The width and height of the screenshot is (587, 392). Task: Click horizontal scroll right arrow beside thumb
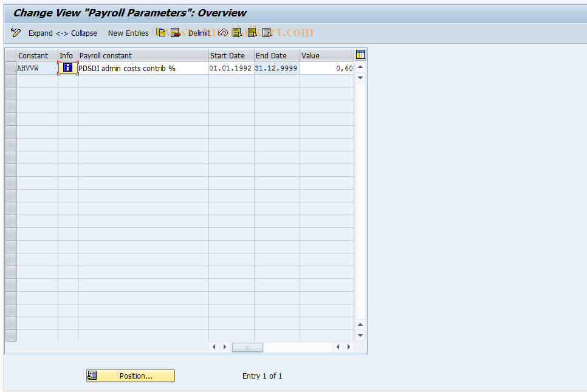tap(225, 347)
